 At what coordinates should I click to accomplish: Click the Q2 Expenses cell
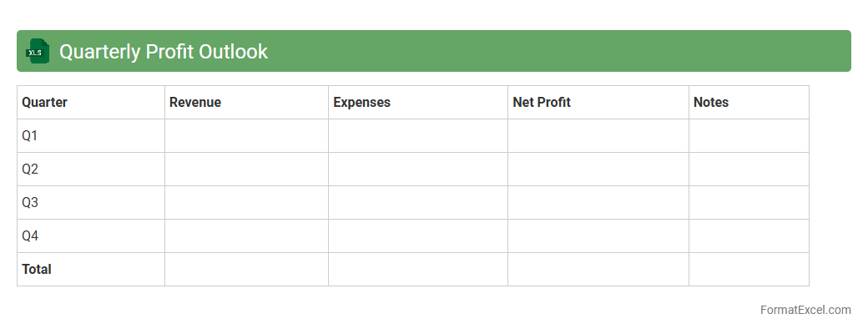(417, 170)
